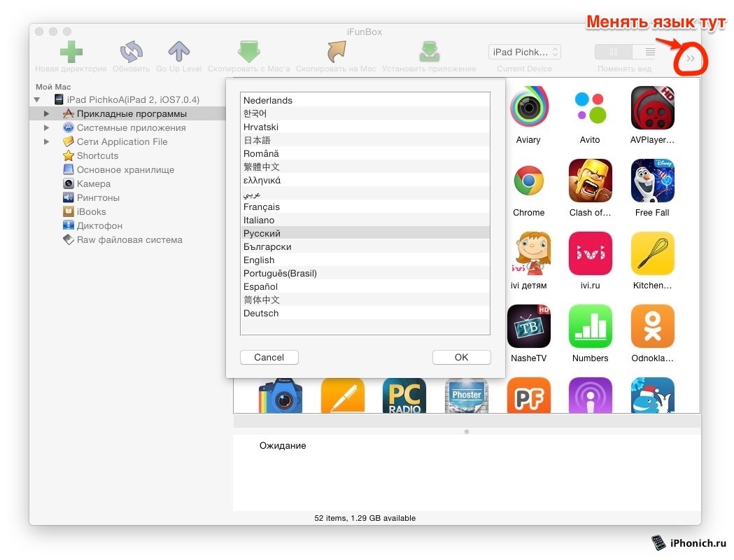The image size is (734, 560).
Task: Open the Chrome app icon
Action: click(528, 182)
